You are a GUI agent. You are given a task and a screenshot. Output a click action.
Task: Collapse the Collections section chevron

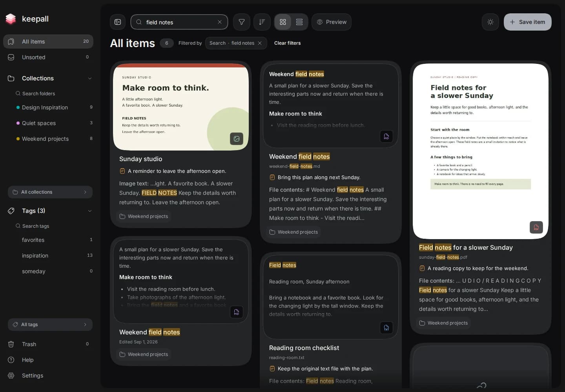90,78
